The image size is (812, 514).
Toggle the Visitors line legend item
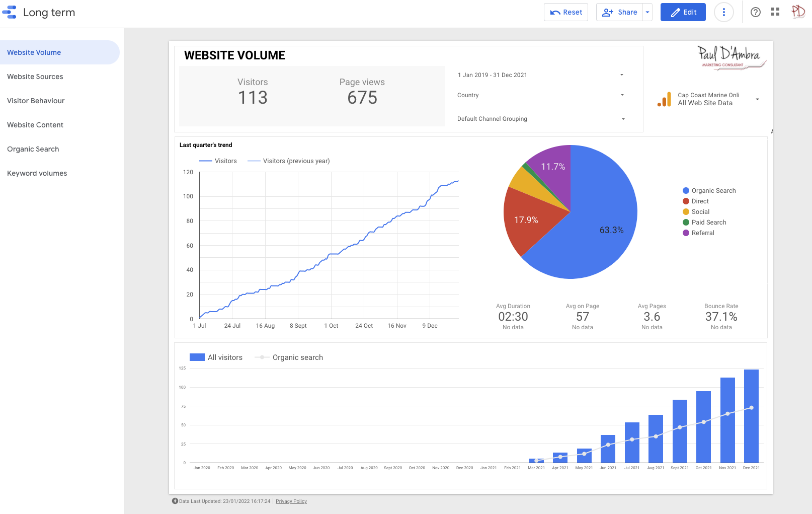coord(218,161)
